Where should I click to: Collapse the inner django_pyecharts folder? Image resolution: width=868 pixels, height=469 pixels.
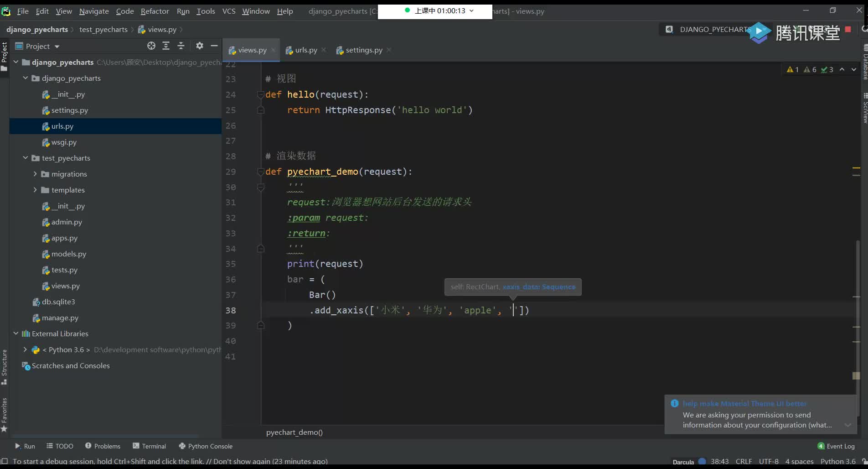click(x=26, y=78)
